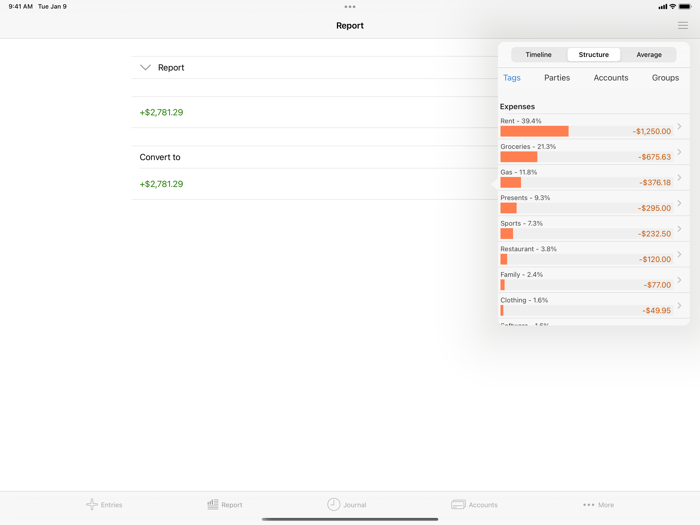The image size is (700, 525).
Task: Tap the Report label in bottom bar
Action: [x=232, y=505]
